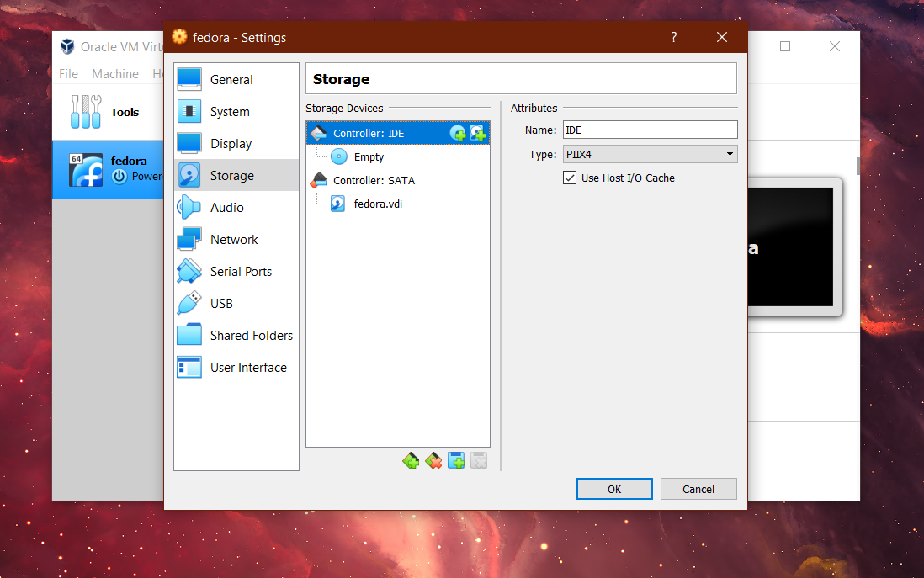Screen dimensions: 924x578
Task: Open the Shared Folders settings category
Action: tap(236, 335)
